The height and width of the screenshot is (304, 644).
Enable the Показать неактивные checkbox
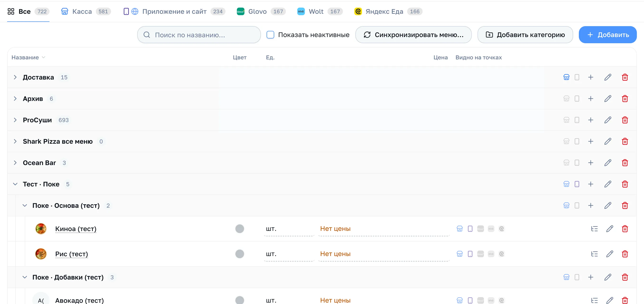coord(270,35)
